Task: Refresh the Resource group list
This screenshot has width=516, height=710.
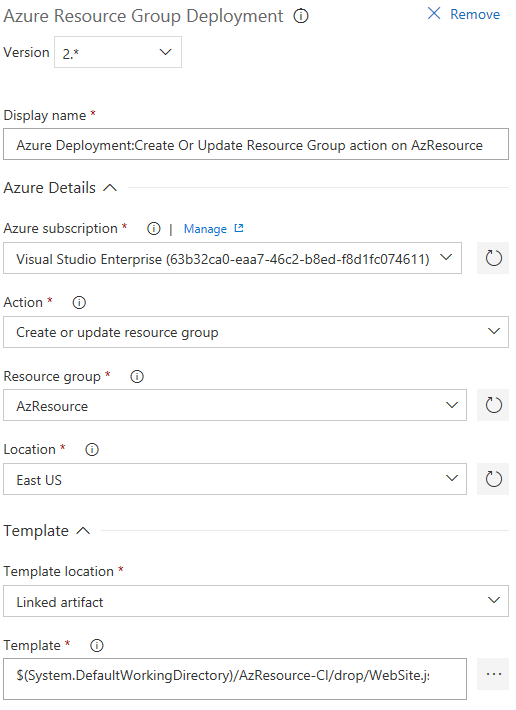Action: (x=493, y=405)
